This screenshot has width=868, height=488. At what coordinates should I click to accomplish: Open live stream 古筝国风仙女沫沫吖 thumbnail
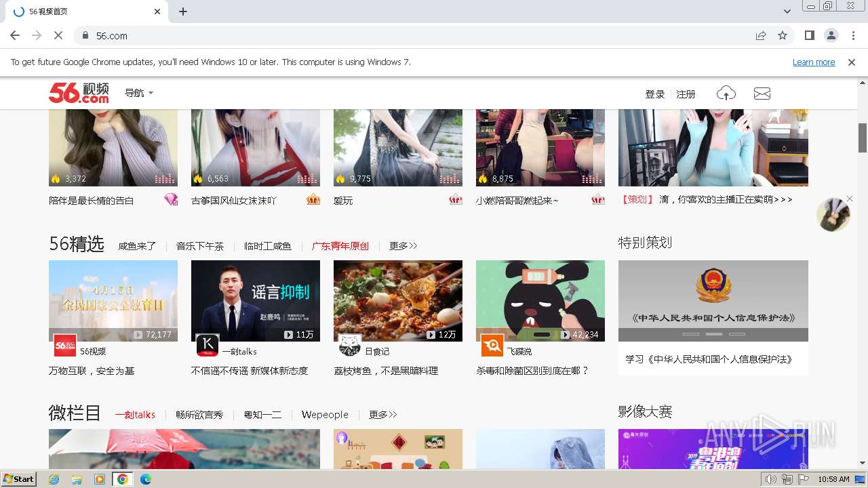[256, 148]
